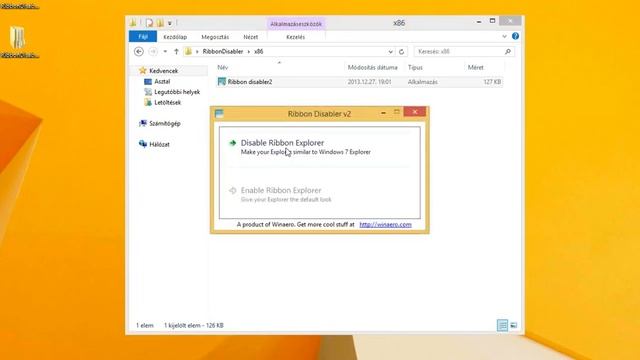
Task: Select the Ribbon disabler2 file
Action: click(x=359, y=82)
